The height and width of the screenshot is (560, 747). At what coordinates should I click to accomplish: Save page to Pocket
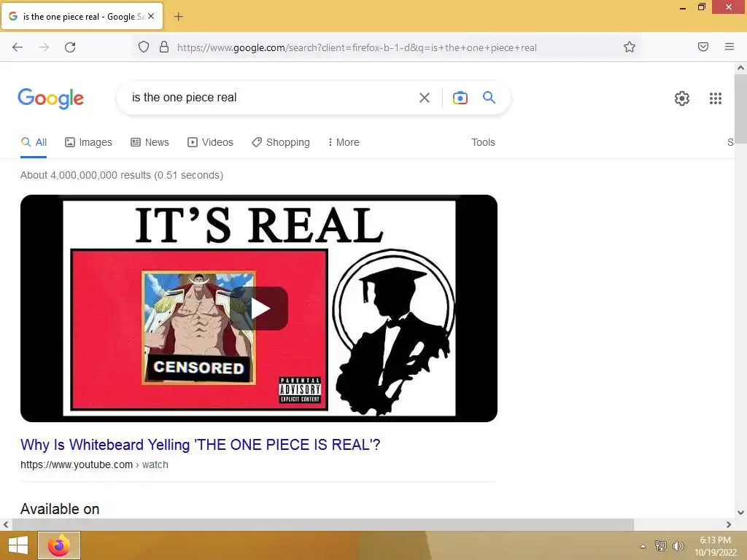tap(703, 47)
